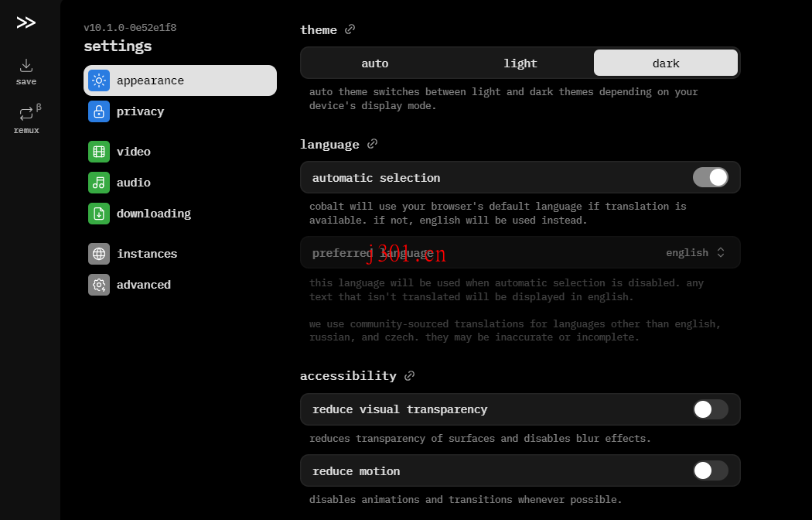Screen dimensions: 812x520
Task: Disable automatic language selection
Action: click(710, 177)
